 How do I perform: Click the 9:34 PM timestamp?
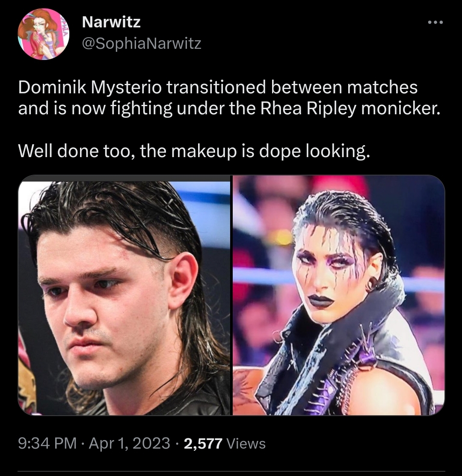pos(47,443)
